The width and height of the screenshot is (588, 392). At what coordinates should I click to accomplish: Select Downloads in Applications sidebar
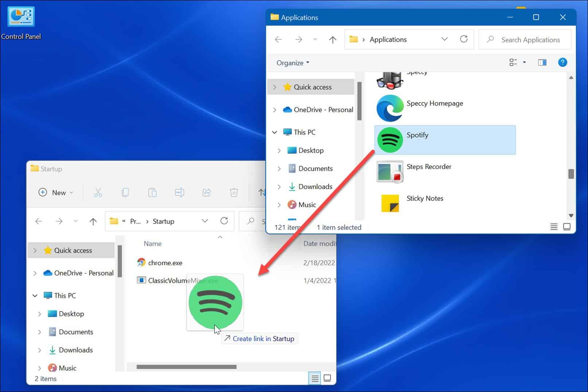point(315,187)
